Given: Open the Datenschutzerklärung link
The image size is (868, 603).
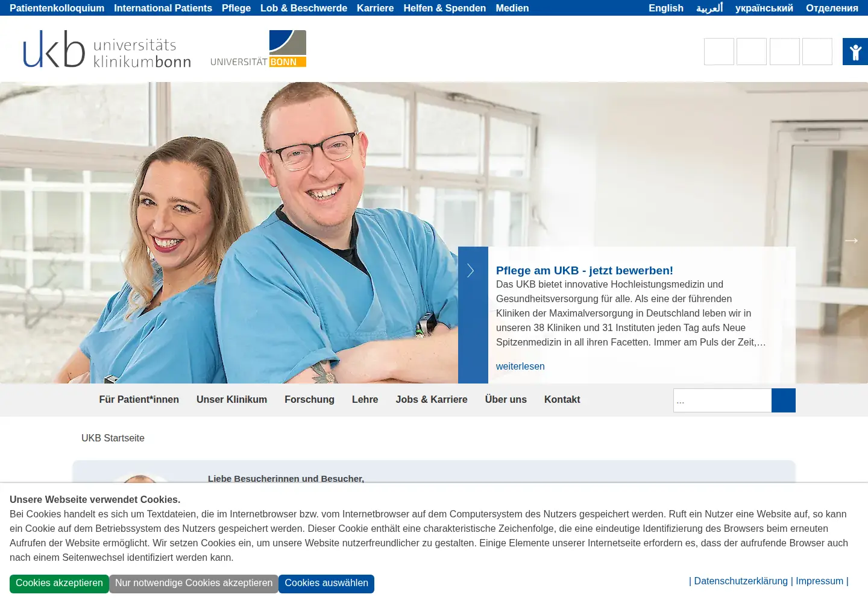Looking at the screenshot, I should coord(741,581).
